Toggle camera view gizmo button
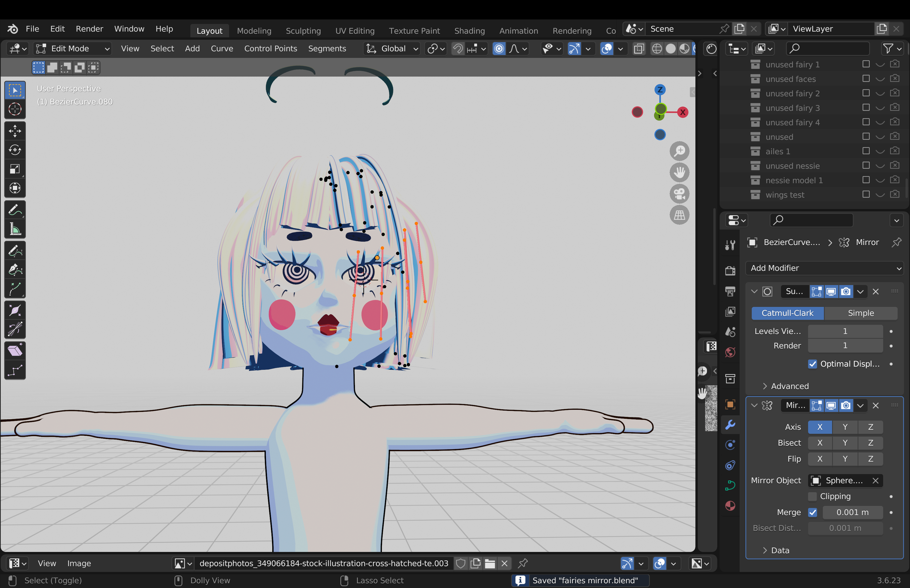This screenshot has width=910, height=588. point(679,194)
